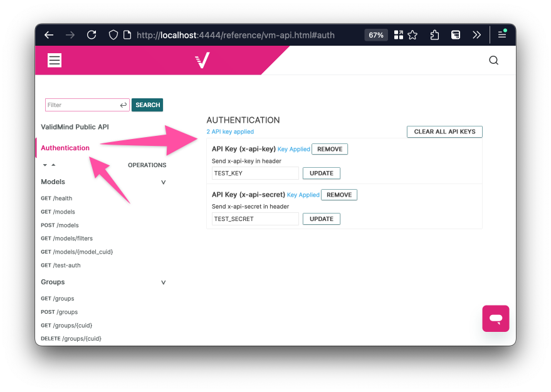Click 'Send x-api-key in header' text

(x=247, y=161)
